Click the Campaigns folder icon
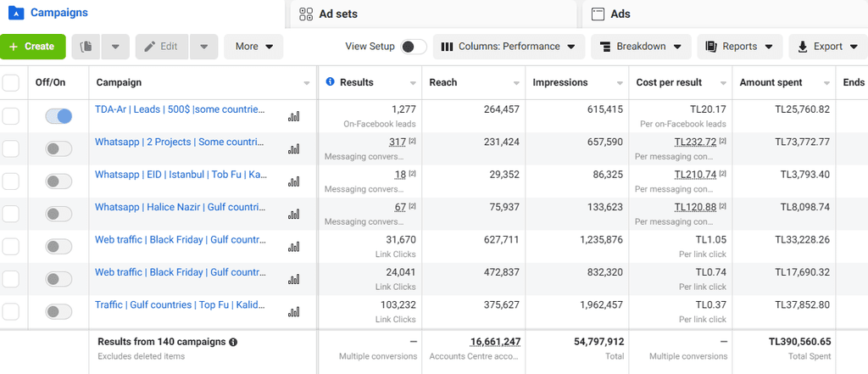 pos(17,13)
